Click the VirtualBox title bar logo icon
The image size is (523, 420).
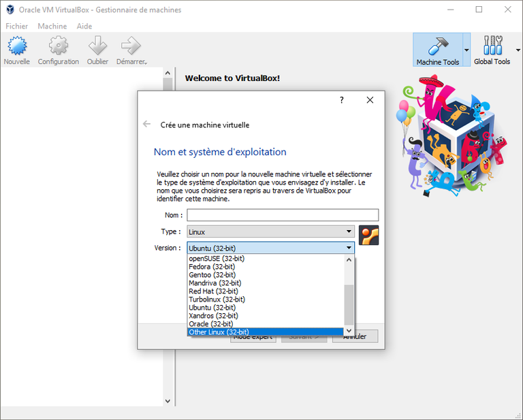tap(10, 10)
